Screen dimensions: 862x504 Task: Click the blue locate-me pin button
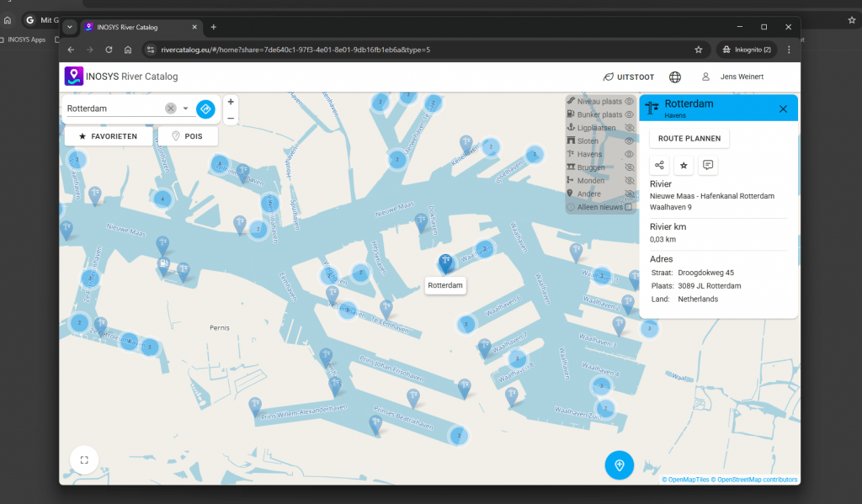pos(620,464)
